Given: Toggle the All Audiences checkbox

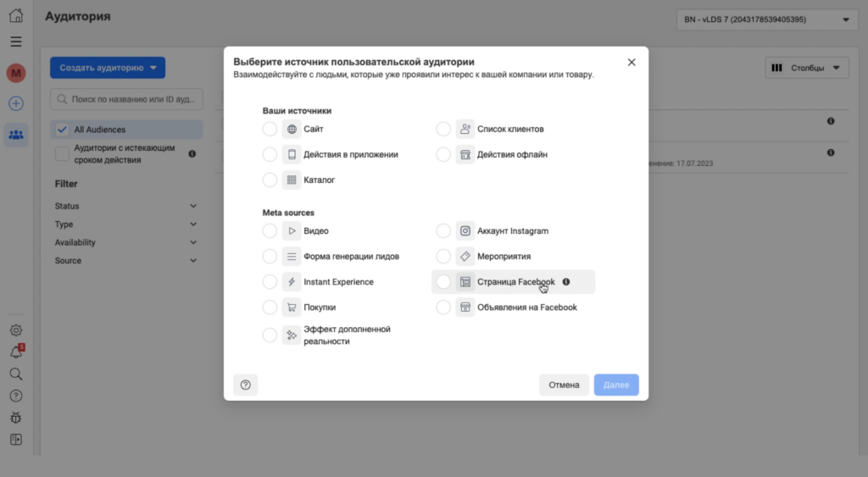Looking at the screenshot, I should coord(62,130).
